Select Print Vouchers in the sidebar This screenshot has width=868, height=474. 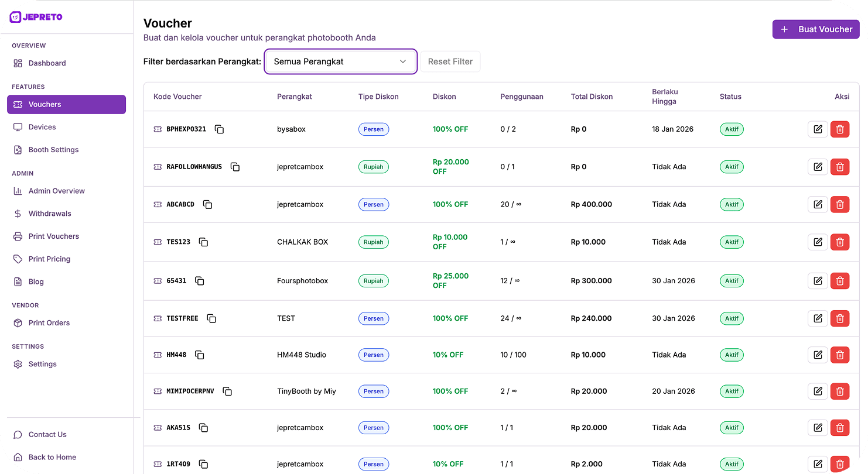click(53, 236)
